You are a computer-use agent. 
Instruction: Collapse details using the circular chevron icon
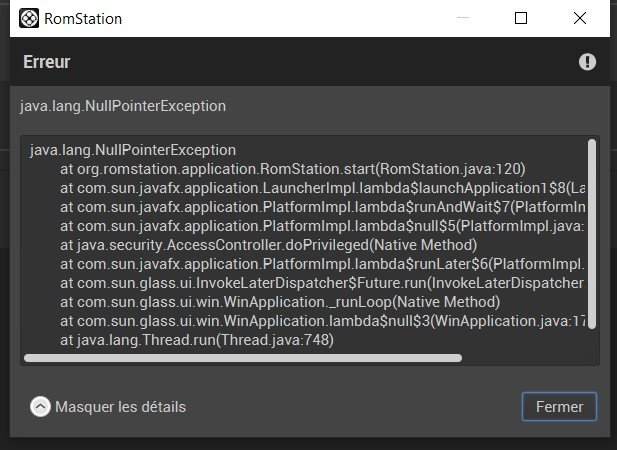tap(40, 407)
